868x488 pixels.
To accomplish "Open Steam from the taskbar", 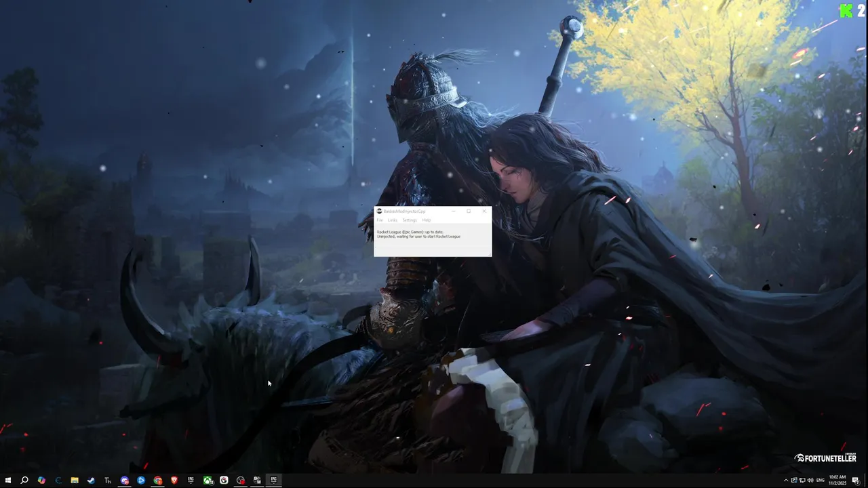I will [x=91, y=481].
